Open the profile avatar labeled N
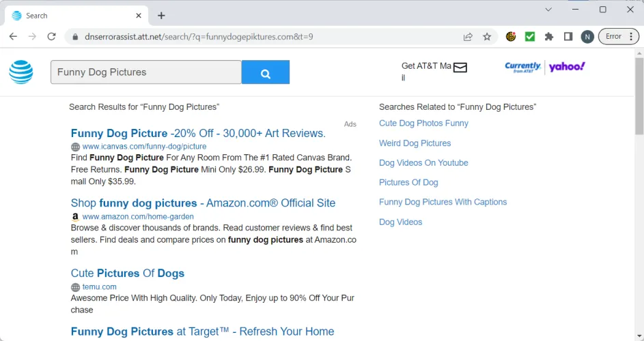The width and height of the screenshot is (644, 341). pos(587,37)
